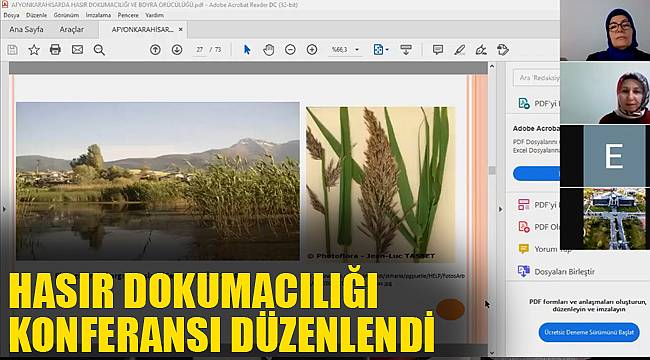This screenshot has height=360, width=650.
Task: Select the Highlighter pen tool
Action: click(x=459, y=50)
